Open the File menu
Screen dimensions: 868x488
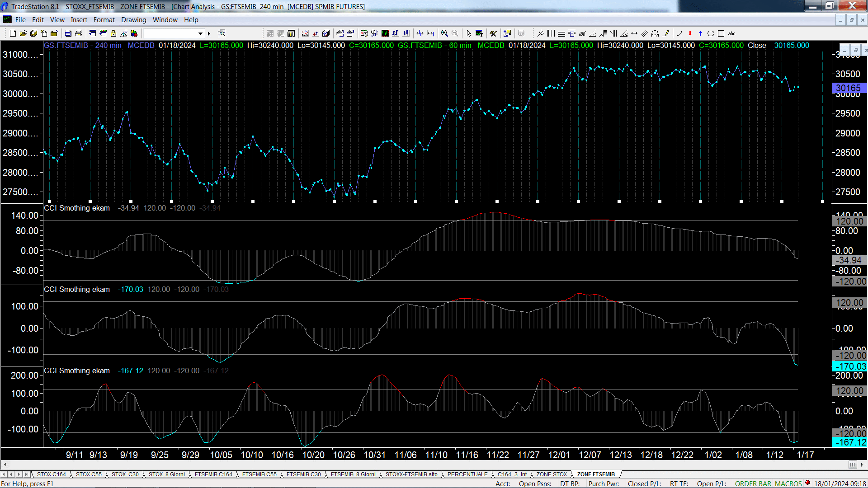(20, 20)
